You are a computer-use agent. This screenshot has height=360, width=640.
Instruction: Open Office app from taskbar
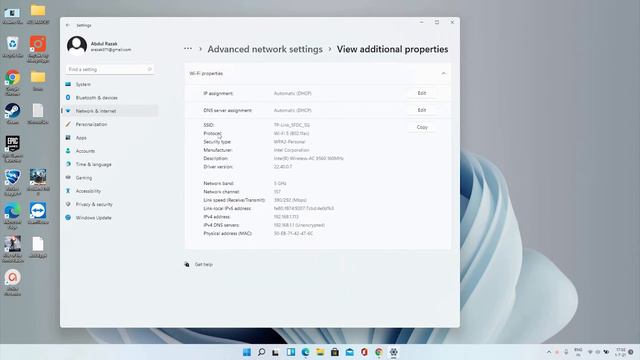(364, 352)
